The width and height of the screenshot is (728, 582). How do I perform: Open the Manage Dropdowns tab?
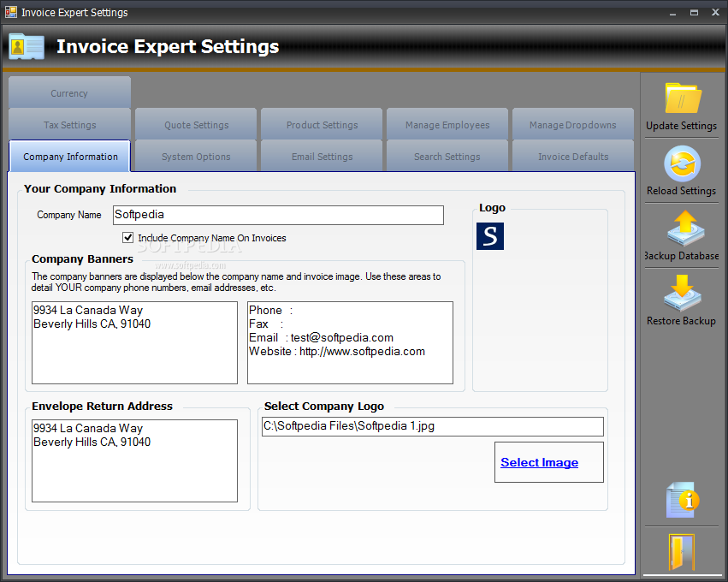pyautogui.click(x=573, y=124)
